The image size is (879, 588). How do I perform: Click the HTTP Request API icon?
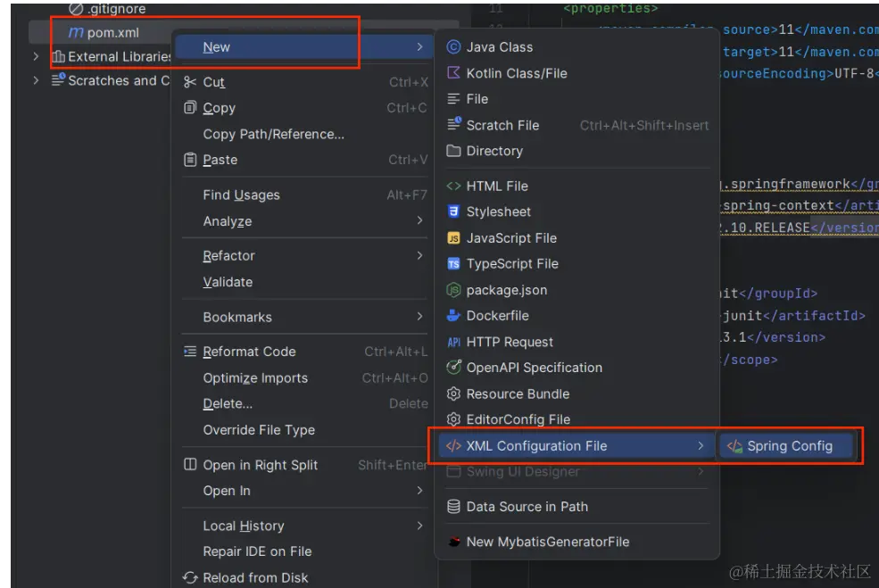(x=453, y=342)
